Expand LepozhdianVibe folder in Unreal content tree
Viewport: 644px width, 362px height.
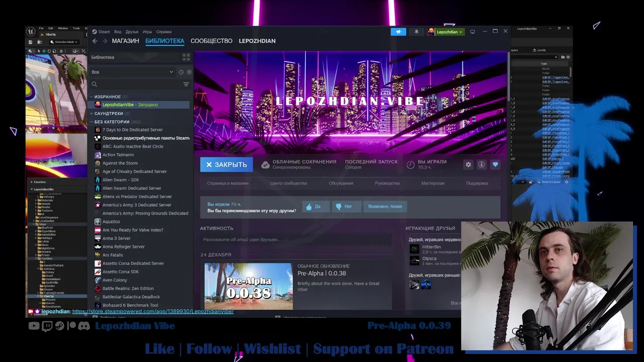tap(32, 190)
